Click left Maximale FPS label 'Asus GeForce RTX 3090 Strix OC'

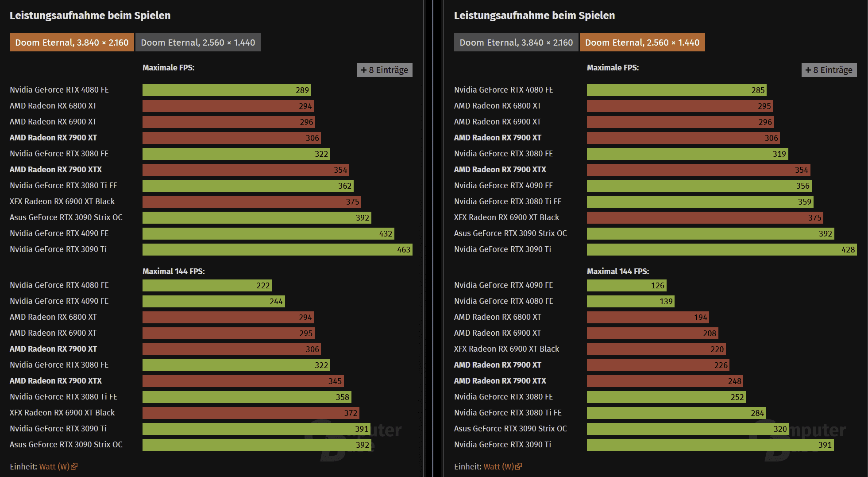[x=66, y=217]
